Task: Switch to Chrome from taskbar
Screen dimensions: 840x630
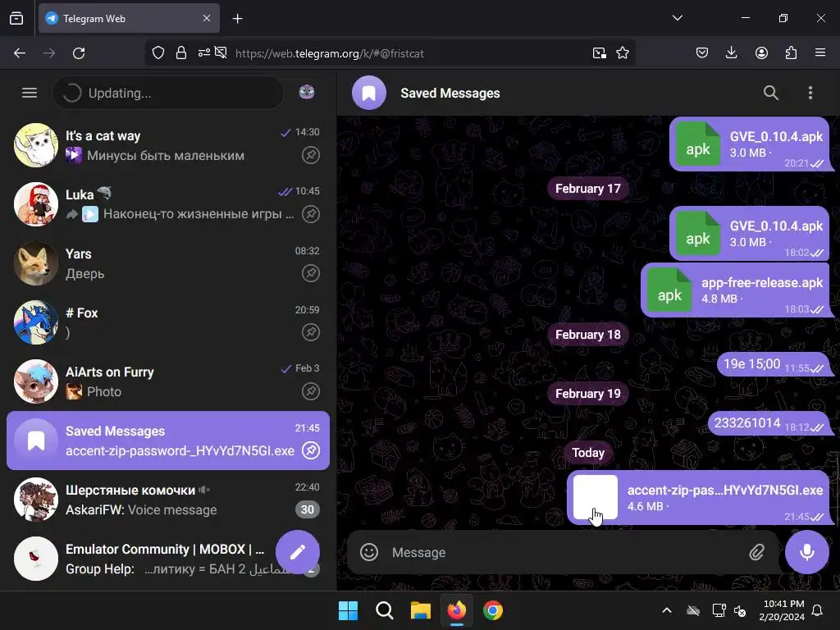Action: click(493, 610)
